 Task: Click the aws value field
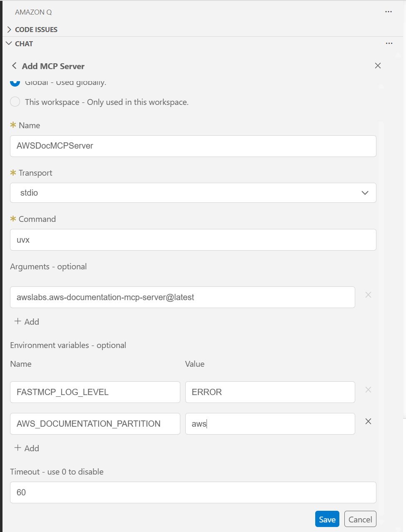[270, 424]
